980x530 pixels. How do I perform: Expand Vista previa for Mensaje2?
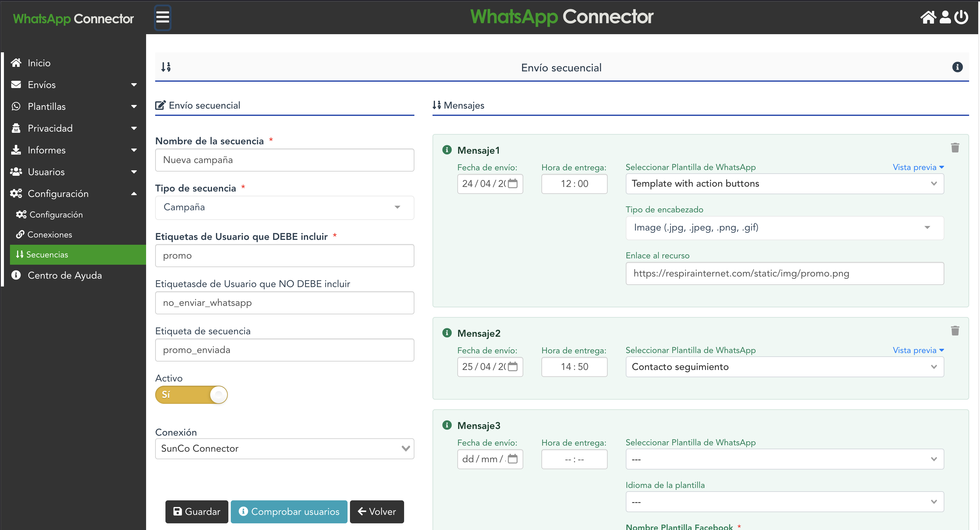click(x=918, y=350)
